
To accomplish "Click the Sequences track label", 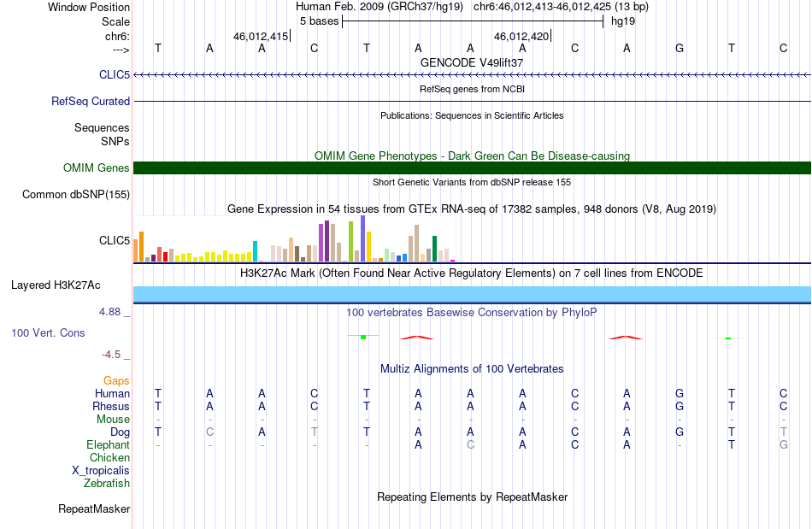I will coord(102,128).
